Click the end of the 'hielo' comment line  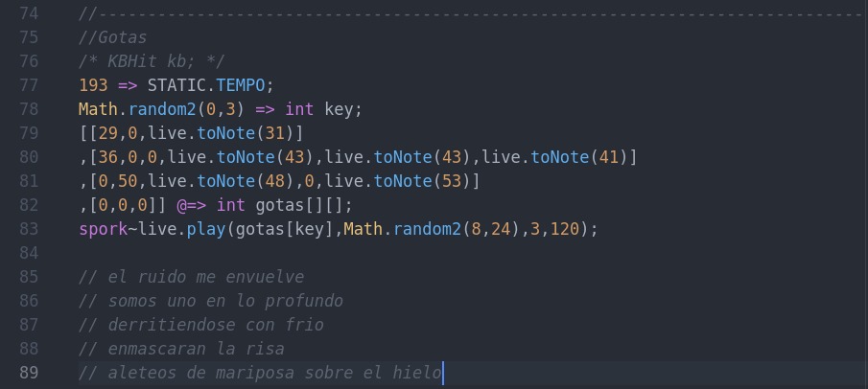tap(442, 373)
